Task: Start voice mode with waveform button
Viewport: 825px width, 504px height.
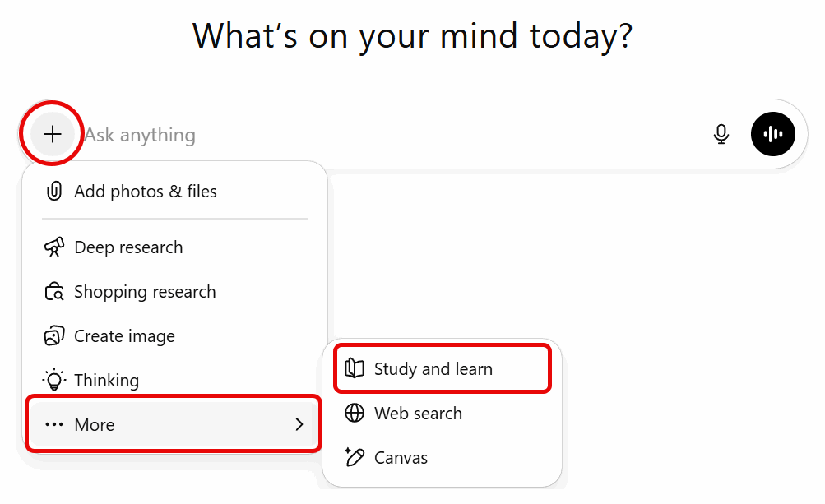Action: pyautogui.click(x=773, y=134)
